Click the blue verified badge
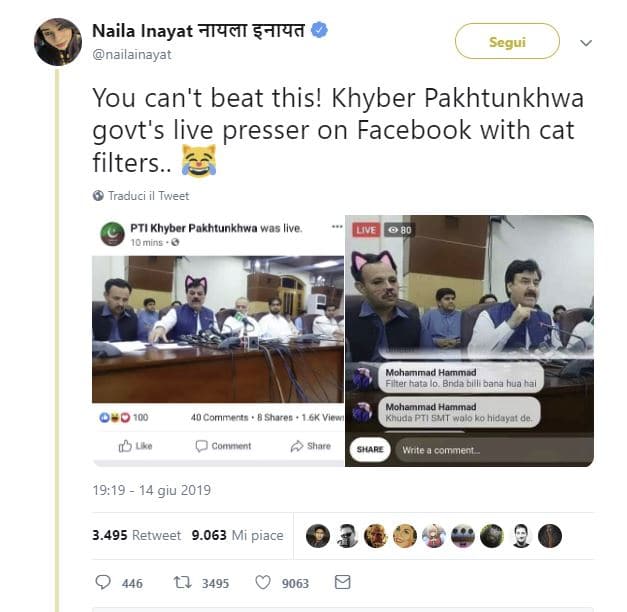 point(319,31)
